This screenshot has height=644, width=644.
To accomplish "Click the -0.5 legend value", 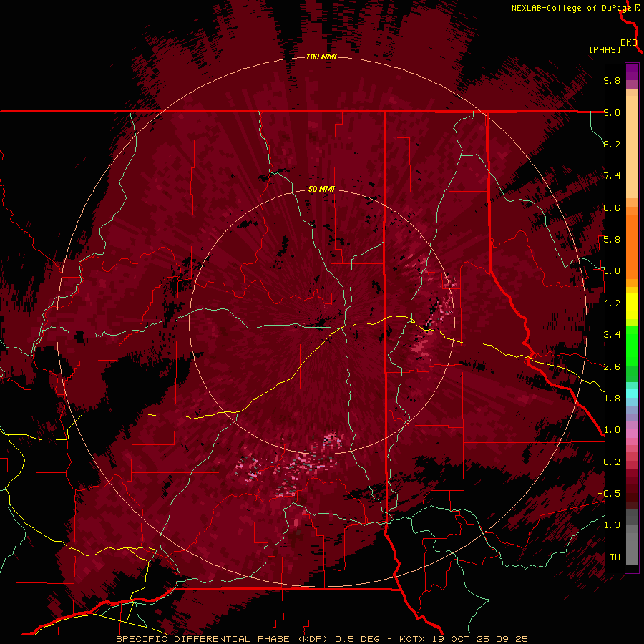I will pyautogui.click(x=609, y=494).
